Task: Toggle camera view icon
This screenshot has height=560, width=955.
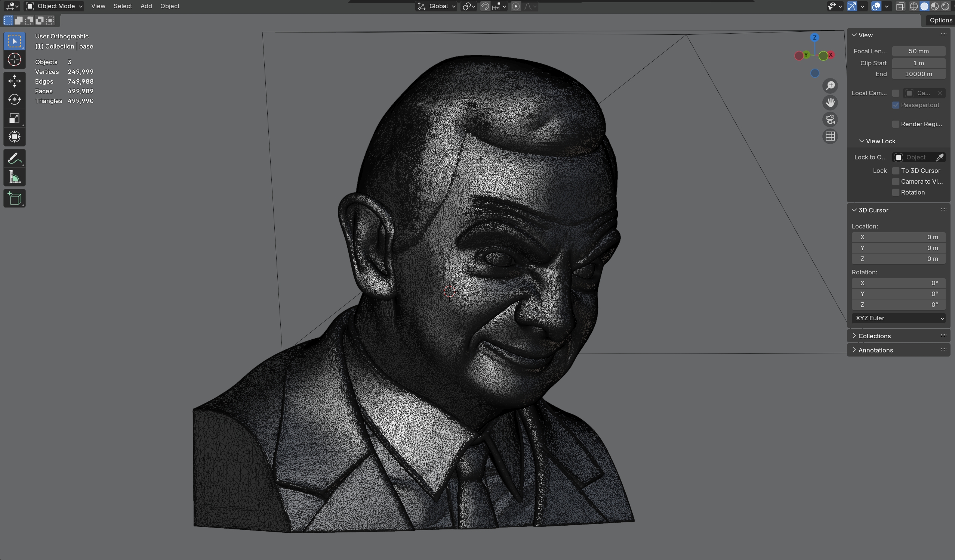Action: tap(830, 119)
